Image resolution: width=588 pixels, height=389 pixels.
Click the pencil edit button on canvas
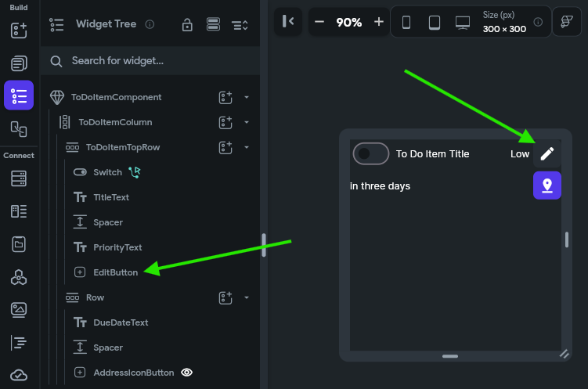pyautogui.click(x=547, y=153)
